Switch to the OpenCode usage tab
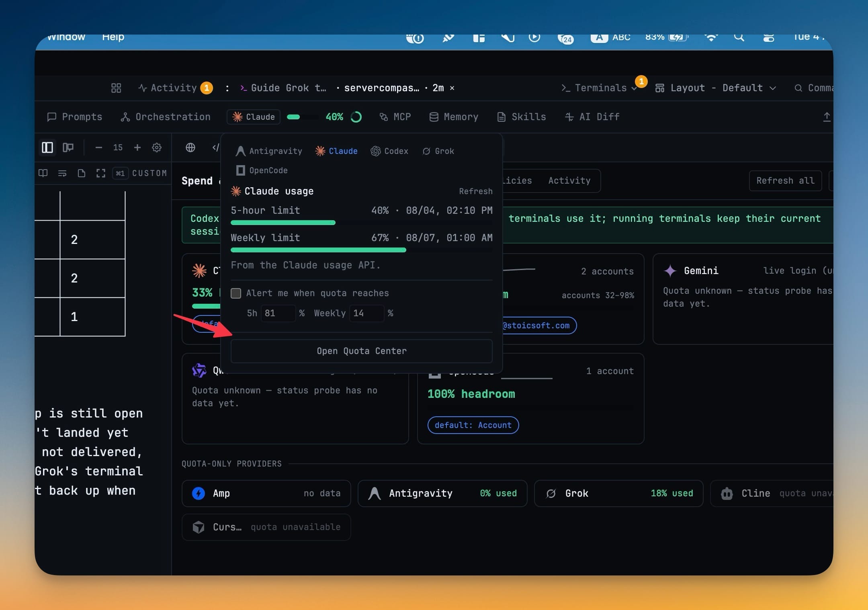This screenshot has width=868, height=610. [x=262, y=170]
